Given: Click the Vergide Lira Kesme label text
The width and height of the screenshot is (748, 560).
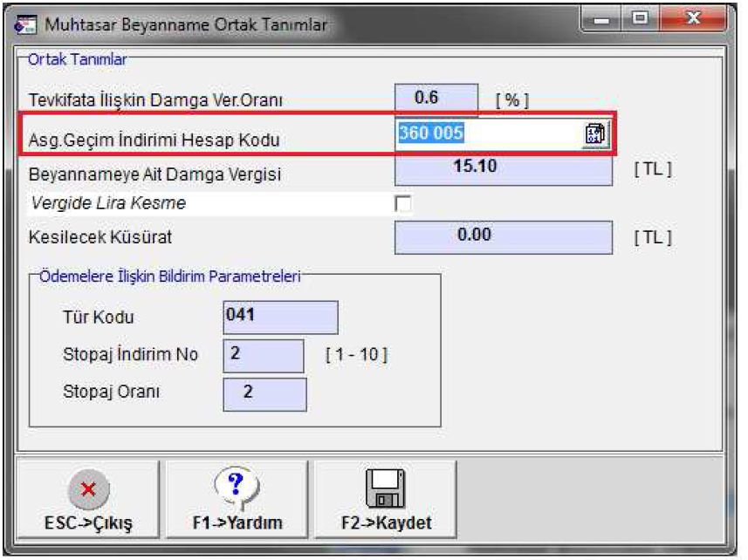Looking at the screenshot, I should (x=108, y=204).
